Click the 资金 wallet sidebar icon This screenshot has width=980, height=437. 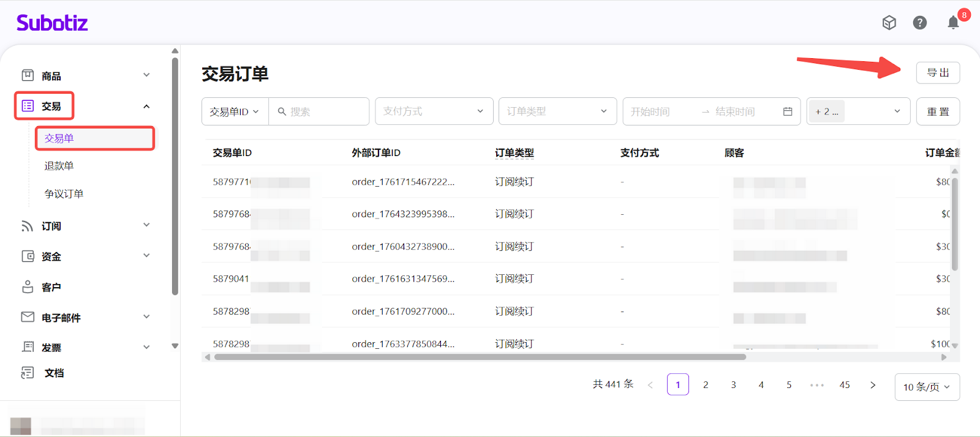click(28, 256)
